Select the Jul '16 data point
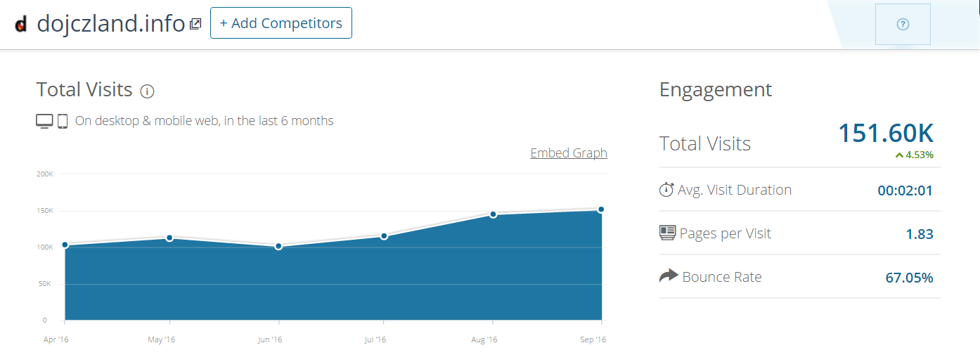The image size is (980, 362). coord(384,236)
